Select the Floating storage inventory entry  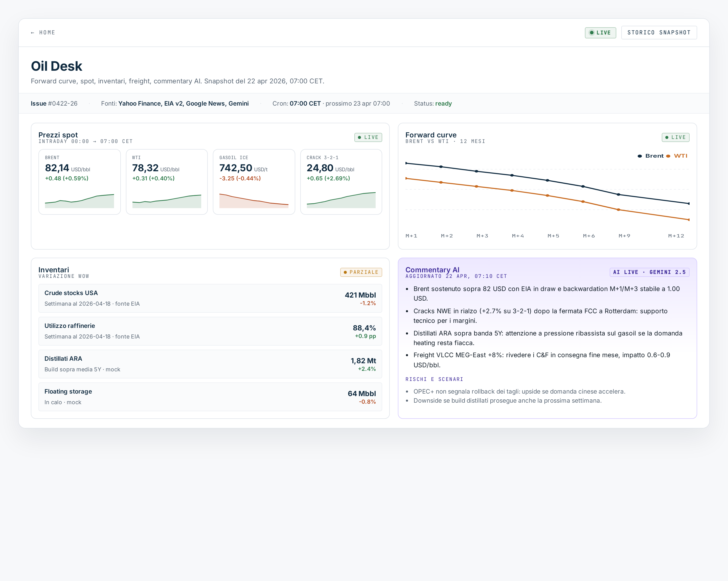pos(210,396)
